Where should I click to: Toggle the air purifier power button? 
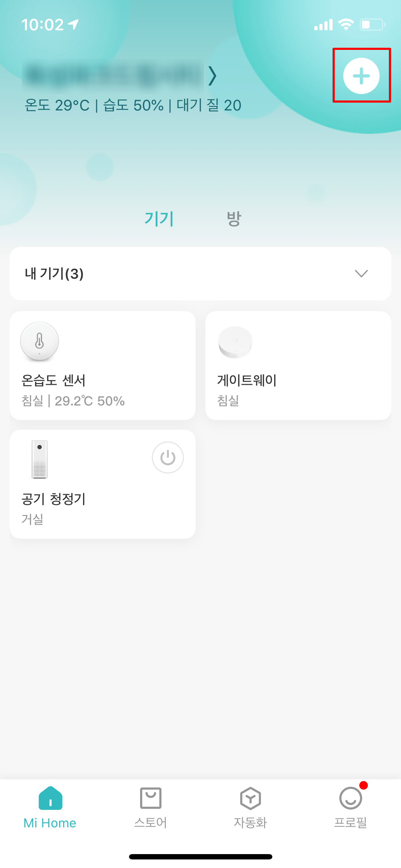pyautogui.click(x=168, y=458)
